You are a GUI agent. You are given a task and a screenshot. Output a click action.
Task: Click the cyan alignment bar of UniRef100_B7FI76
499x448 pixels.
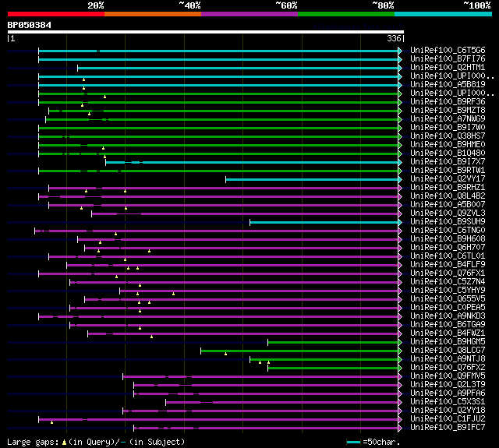coord(218,59)
